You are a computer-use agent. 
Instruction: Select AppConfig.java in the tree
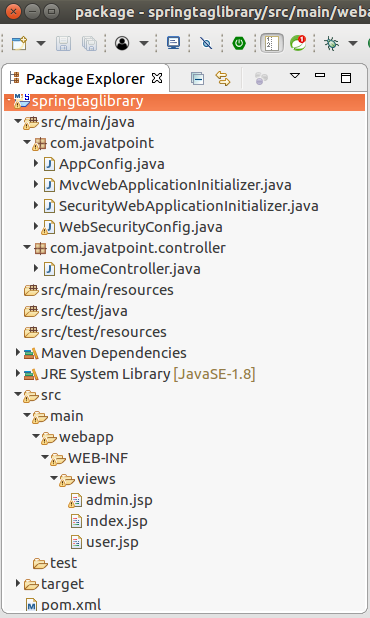tap(112, 164)
